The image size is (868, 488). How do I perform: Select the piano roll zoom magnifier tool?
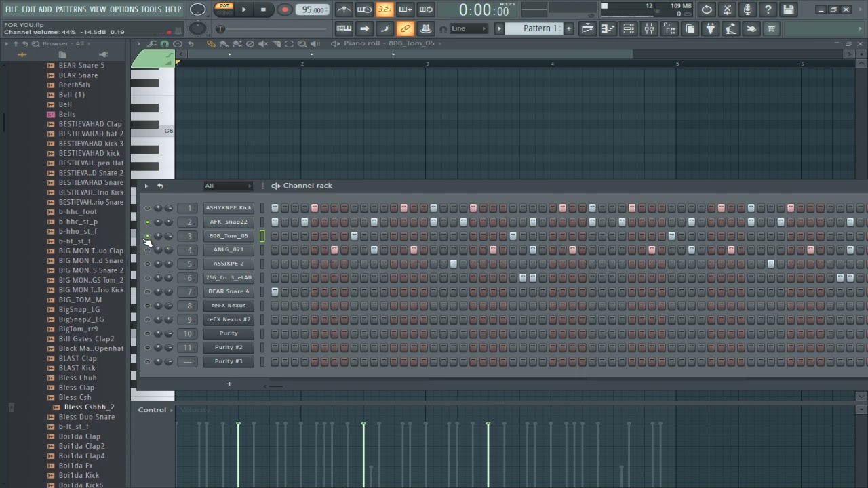[x=302, y=43]
